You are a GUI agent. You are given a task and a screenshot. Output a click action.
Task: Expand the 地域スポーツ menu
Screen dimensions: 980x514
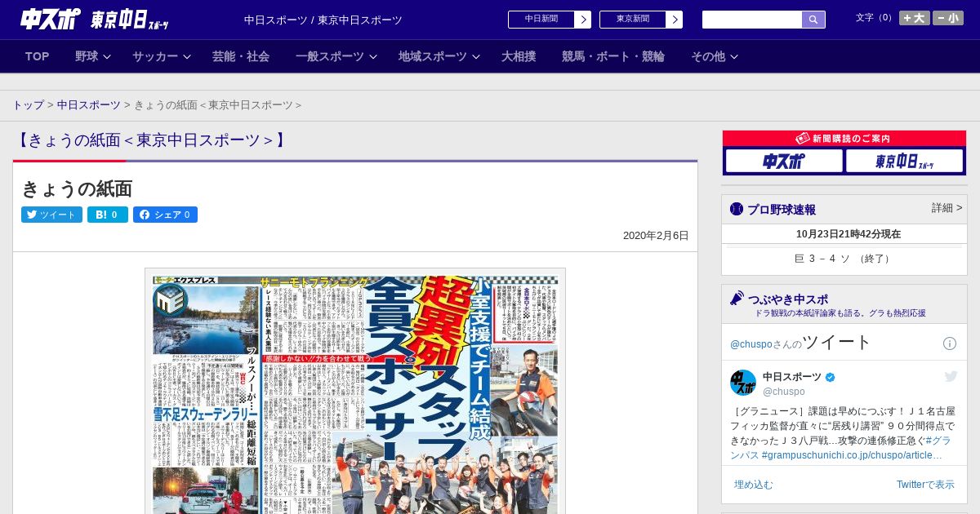(438, 56)
